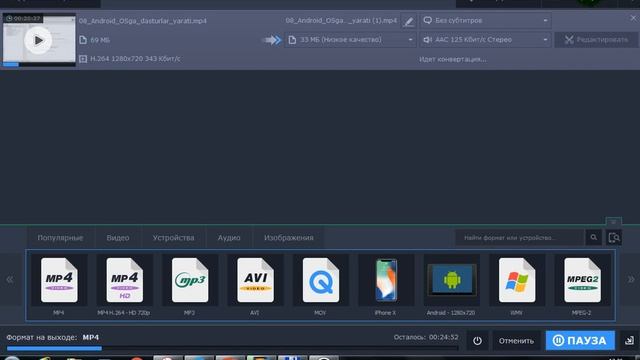
Task: Click the icon right of the pause button
Action: [x=629, y=340]
